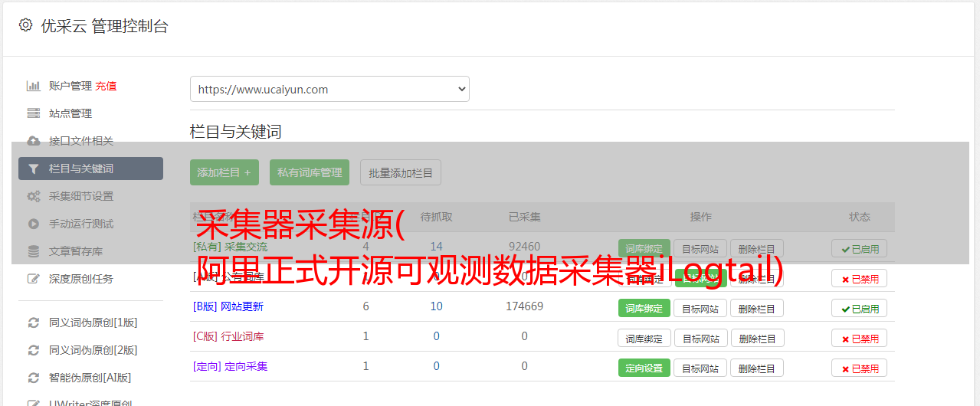Viewport: 980px width, 406px height.
Task: Open the [B版] 网站更新 column link
Action: 228,306
